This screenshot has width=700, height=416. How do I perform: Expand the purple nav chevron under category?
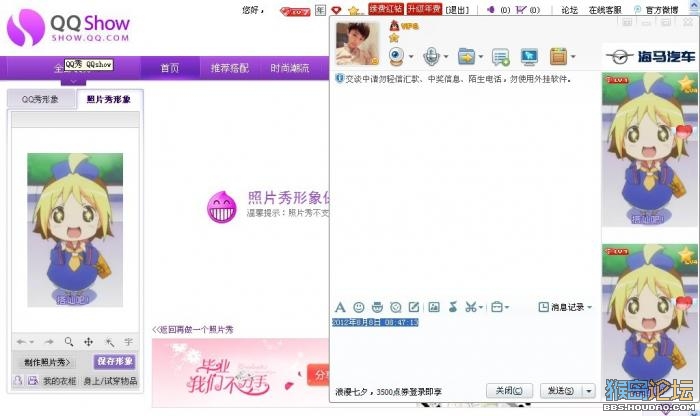[74, 81]
